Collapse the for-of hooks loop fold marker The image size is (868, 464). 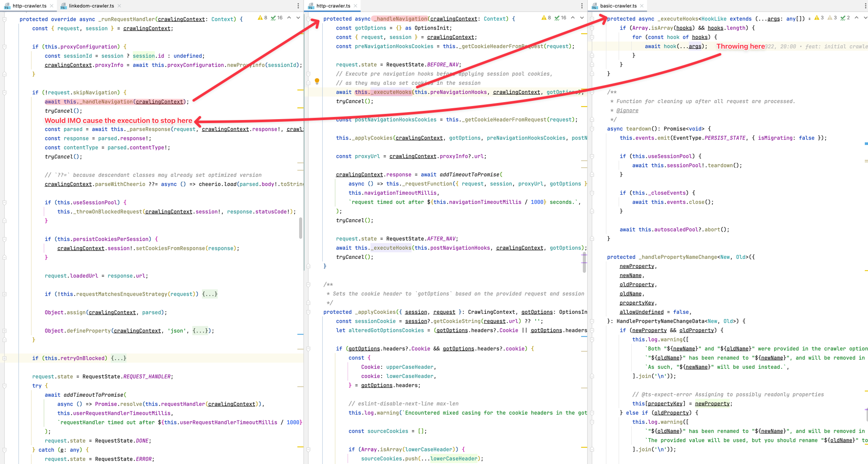coord(592,38)
